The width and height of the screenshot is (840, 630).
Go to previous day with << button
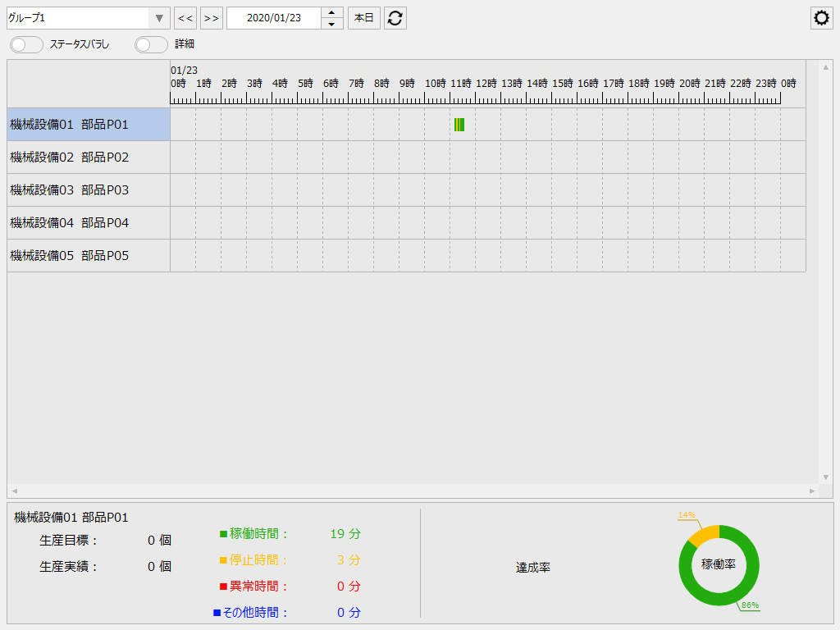(x=185, y=17)
